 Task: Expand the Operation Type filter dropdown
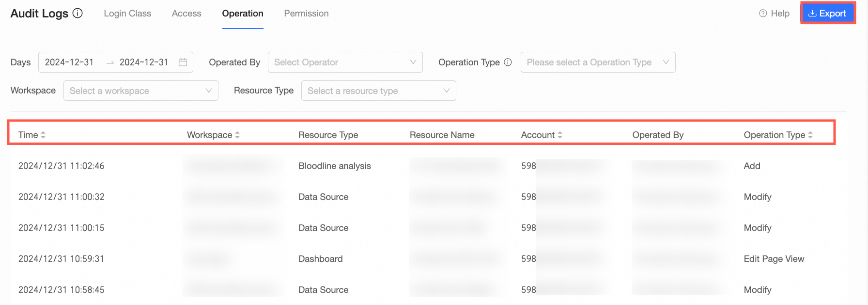point(598,62)
